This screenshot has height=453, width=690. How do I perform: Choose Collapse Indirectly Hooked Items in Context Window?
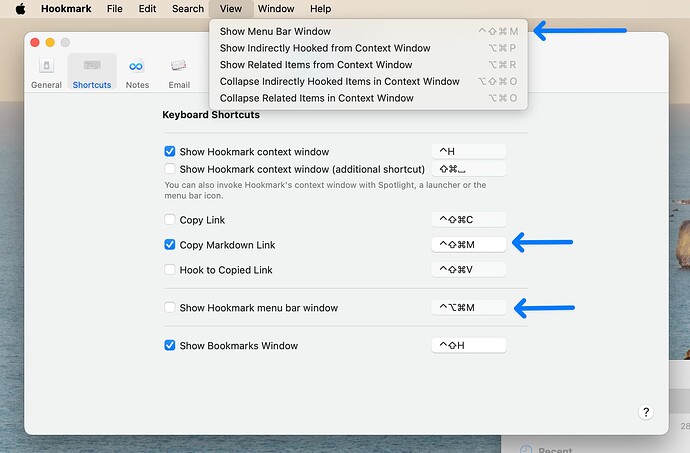[x=368, y=81]
